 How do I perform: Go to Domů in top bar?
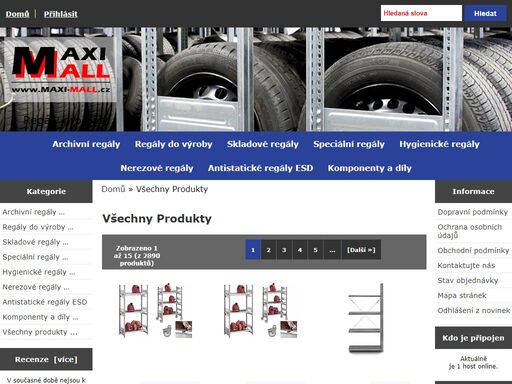click(17, 14)
